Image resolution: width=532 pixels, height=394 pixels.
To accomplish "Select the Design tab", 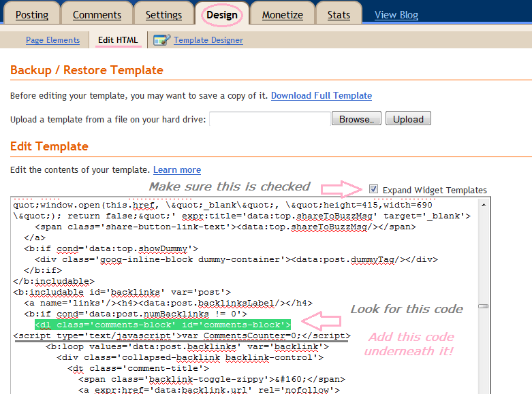I will (x=222, y=15).
